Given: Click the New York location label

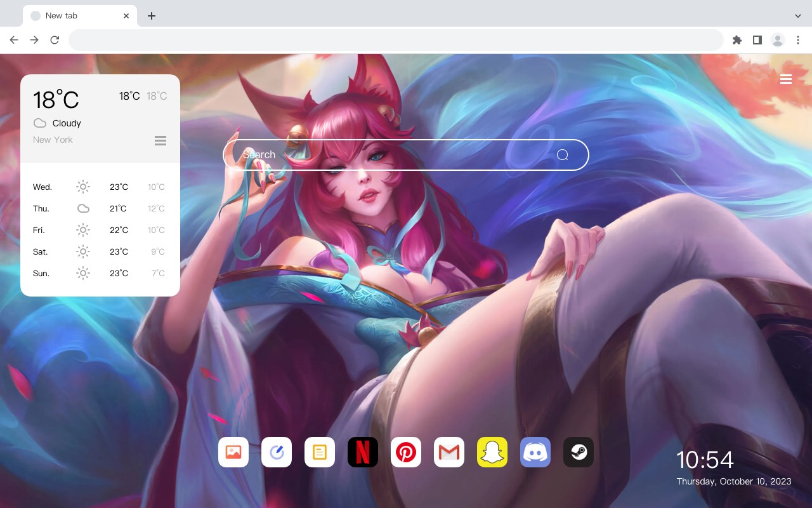Looking at the screenshot, I should point(53,140).
